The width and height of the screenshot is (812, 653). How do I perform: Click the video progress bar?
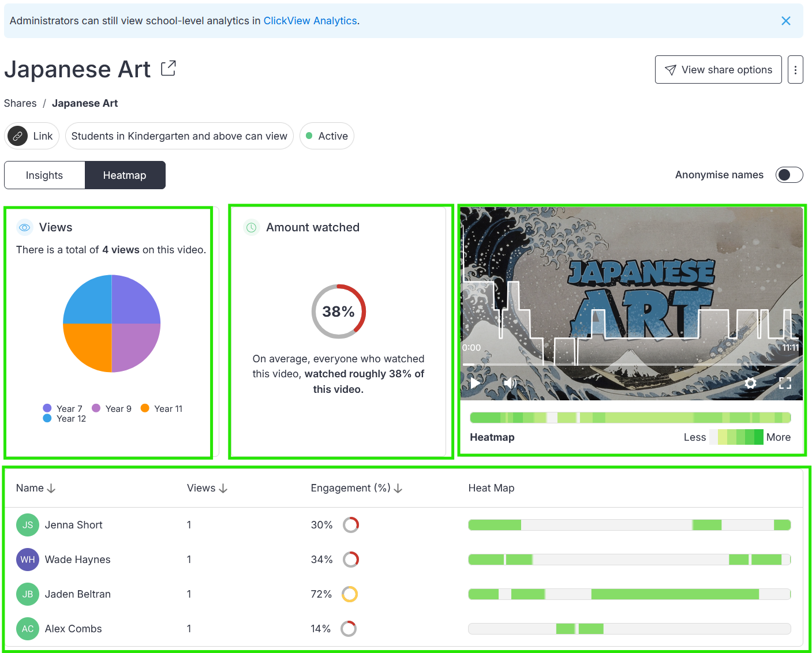(631, 365)
